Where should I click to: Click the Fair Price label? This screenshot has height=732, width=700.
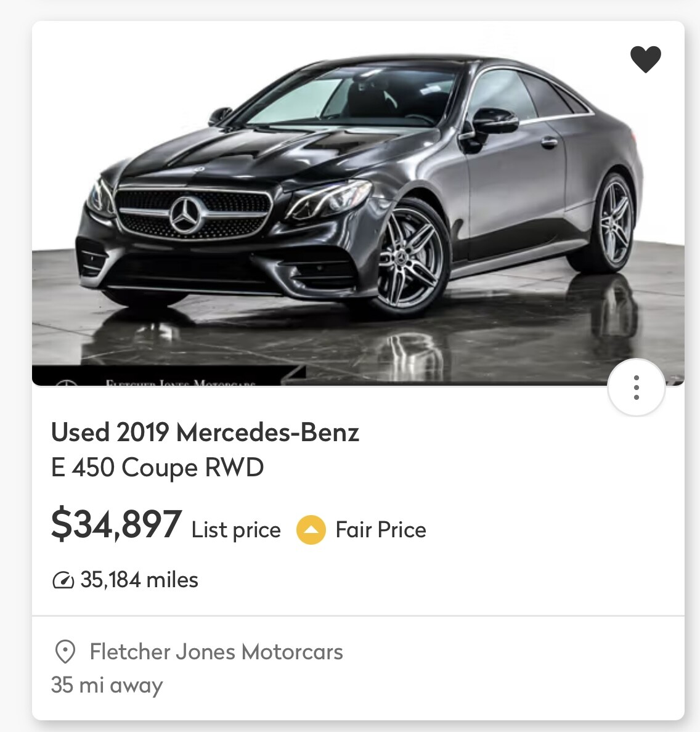pos(380,530)
